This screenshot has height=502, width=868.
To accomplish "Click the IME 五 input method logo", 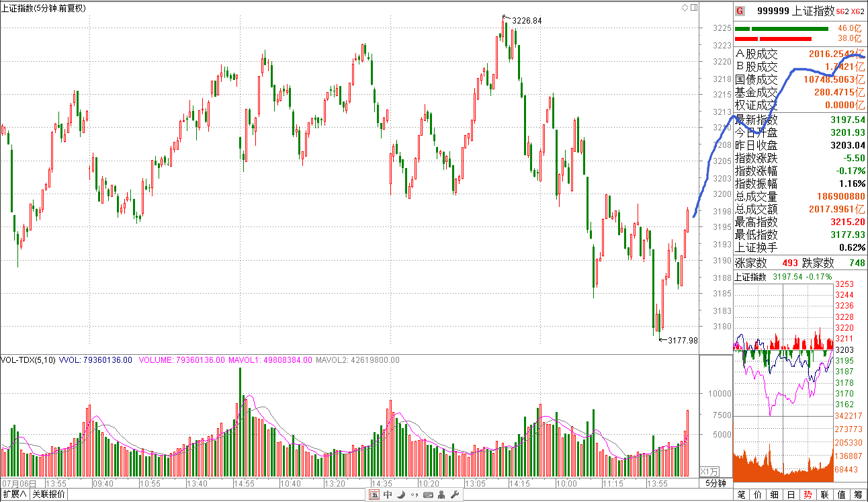I will point(374,495).
